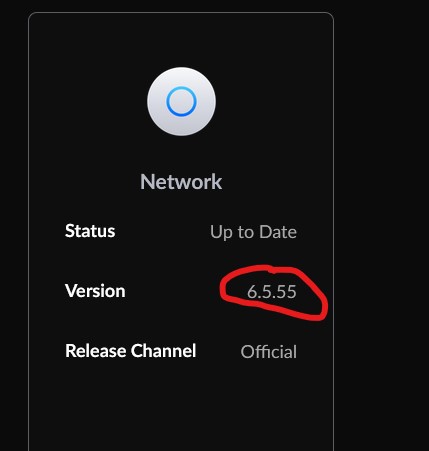Click the last 55 digits of the version
Screen dimensions: 429x451
(286, 292)
